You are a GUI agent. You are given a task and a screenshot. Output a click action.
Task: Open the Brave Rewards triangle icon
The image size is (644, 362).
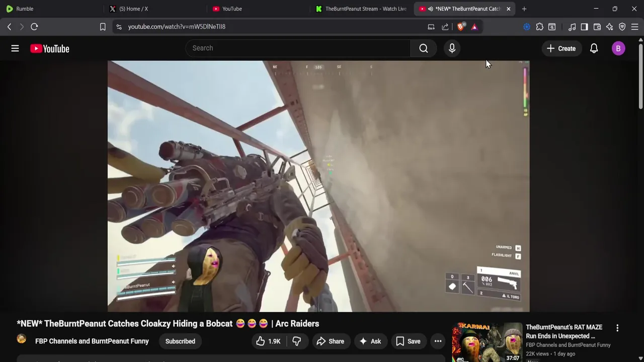pyautogui.click(x=474, y=27)
